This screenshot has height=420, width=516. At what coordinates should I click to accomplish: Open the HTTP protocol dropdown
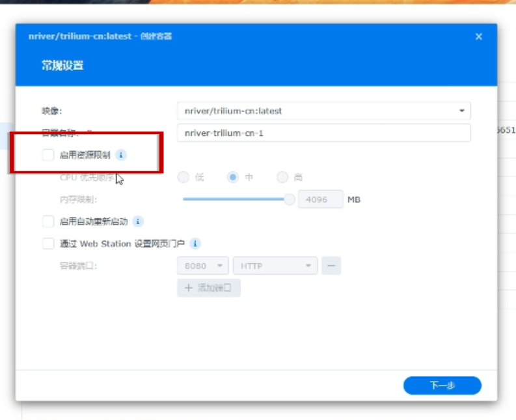pyautogui.click(x=275, y=266)
